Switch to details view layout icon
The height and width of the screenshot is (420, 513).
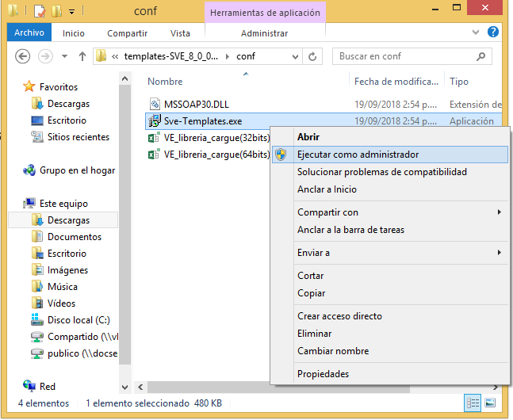(x=473, y=403)
